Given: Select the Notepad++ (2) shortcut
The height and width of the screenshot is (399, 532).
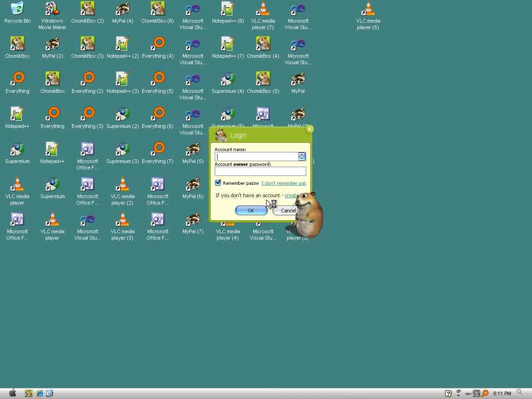Looking at the screenshot, I should (x=122, y=48).
